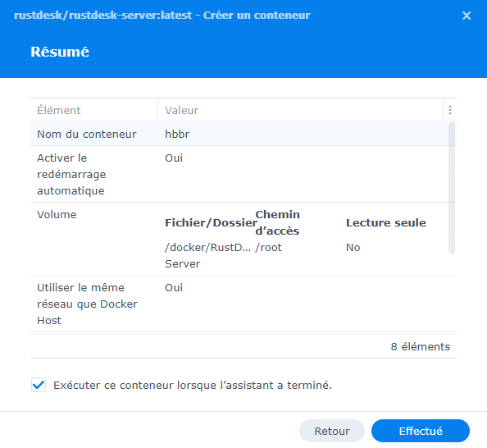
Task: Select the Activer le redémarrage automatique row
Action: tap(239, 174)
